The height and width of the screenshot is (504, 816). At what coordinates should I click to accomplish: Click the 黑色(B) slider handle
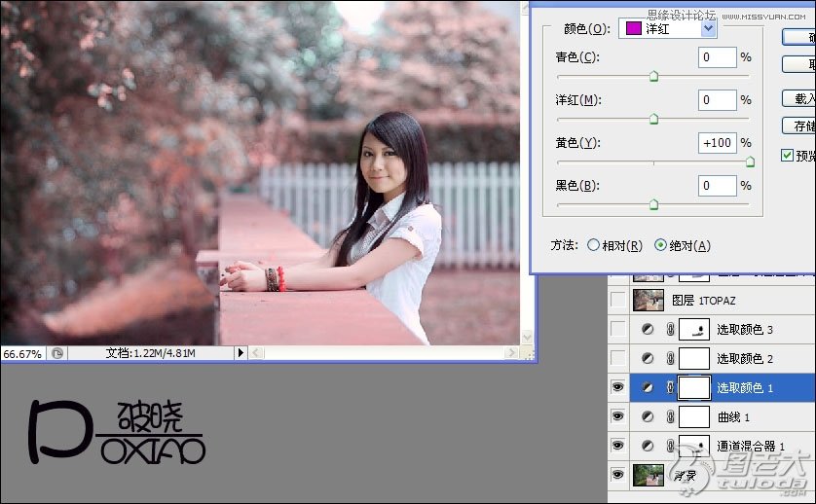[x=653, y=204]
